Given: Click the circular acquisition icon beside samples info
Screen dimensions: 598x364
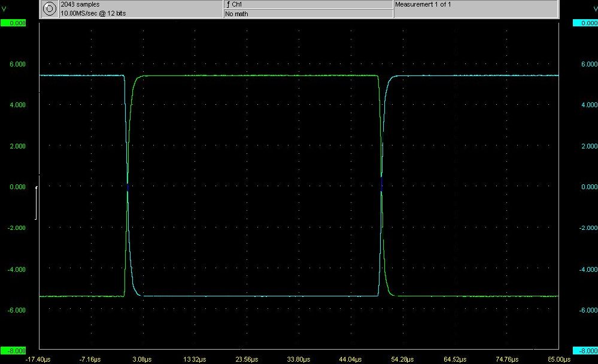Looking at the screenshot, I should point(49,9).
